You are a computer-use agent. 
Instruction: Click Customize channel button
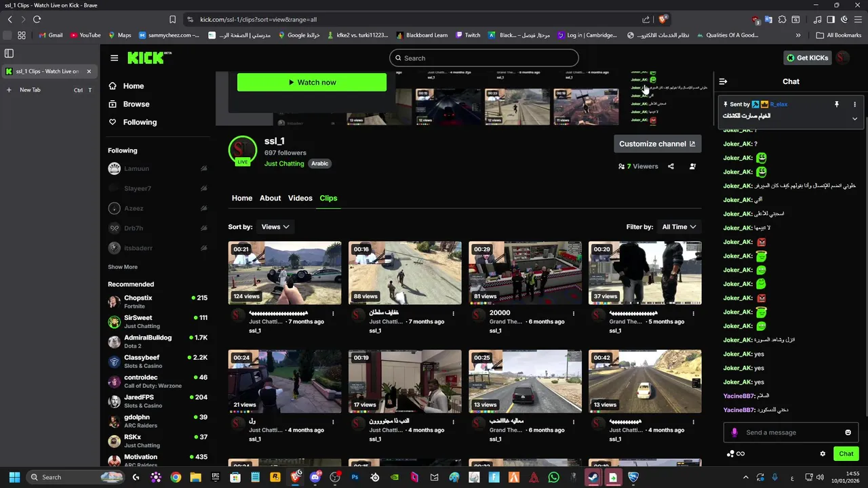(657, 144)
